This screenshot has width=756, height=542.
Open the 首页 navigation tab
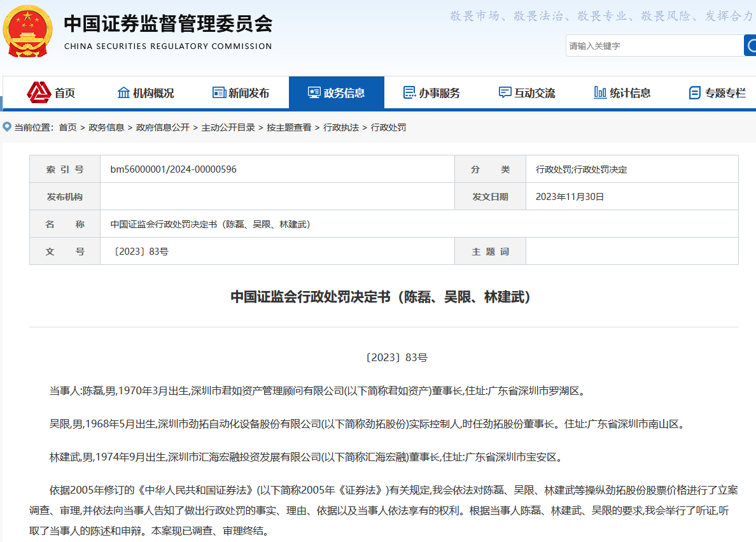[51, 92]
